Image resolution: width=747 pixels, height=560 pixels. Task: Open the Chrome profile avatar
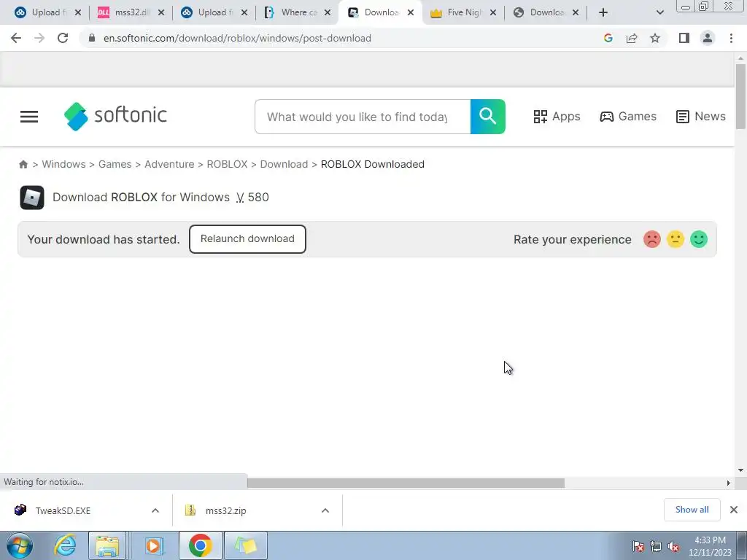coord(708,38)
